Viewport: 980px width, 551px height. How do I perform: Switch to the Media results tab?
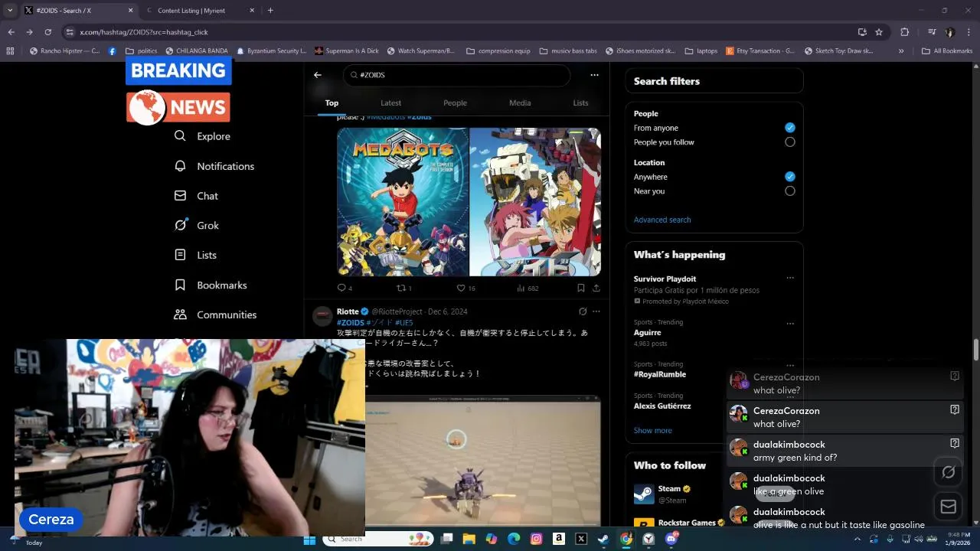click(x=520, y=103)
